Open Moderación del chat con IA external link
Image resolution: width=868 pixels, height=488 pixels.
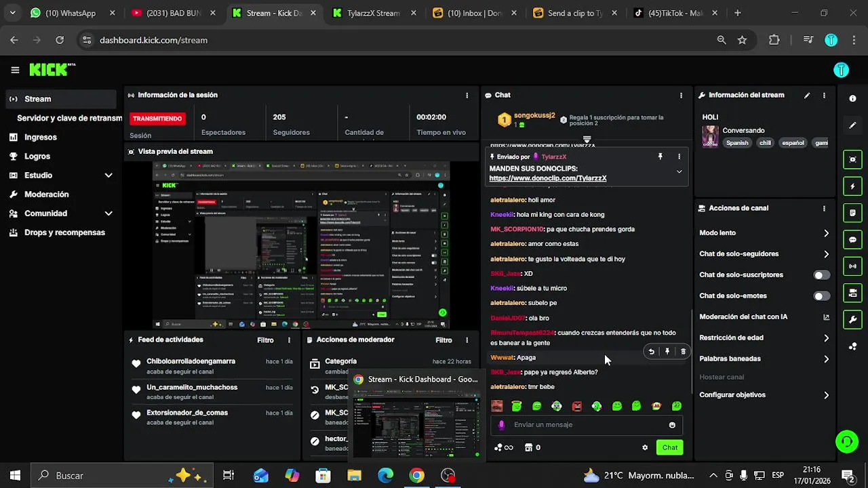(826, 317)
